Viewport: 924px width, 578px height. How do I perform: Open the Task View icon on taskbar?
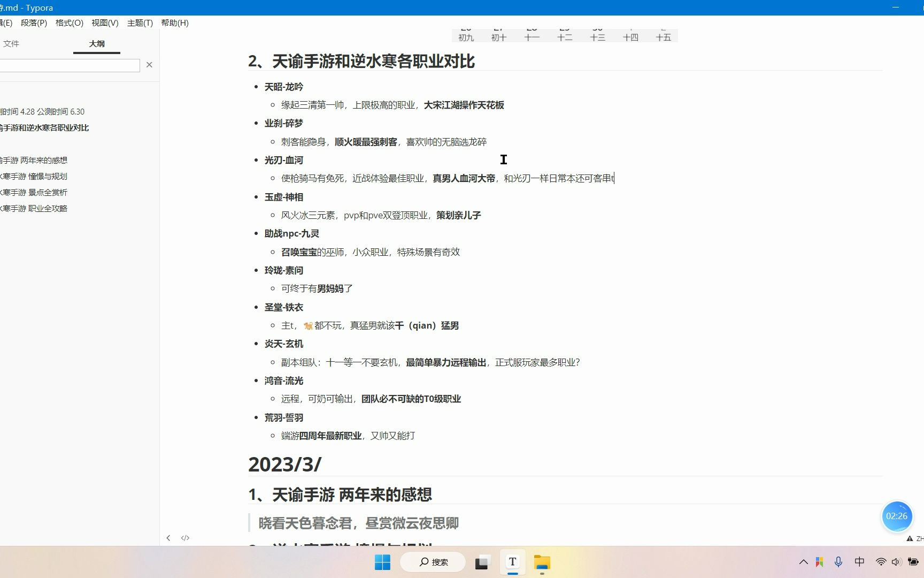(x=481, y=562)
